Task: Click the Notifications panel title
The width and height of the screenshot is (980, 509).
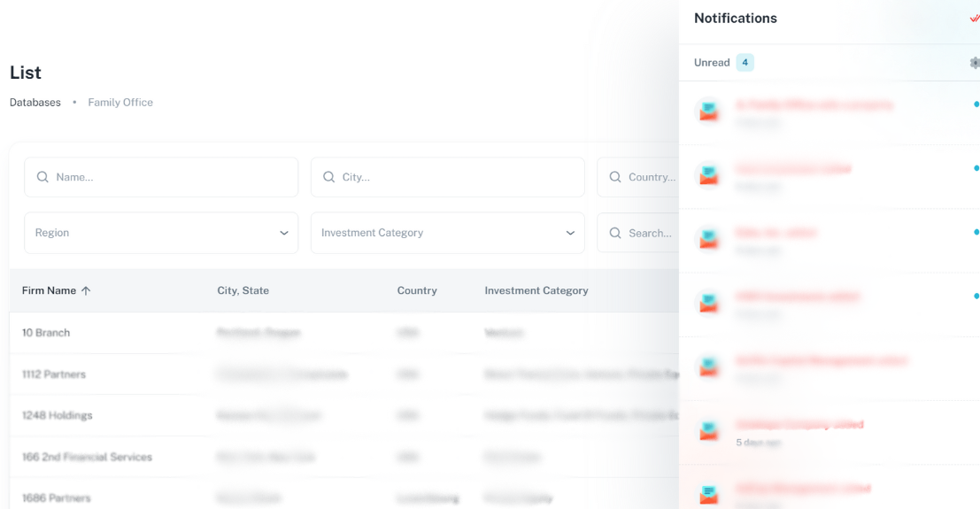Action: 736,18
